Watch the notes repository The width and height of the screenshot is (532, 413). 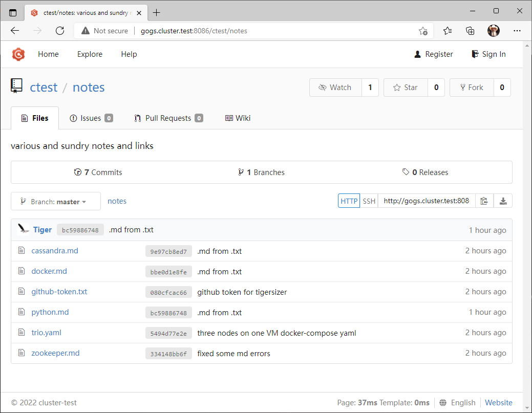[x=335, y=88]
